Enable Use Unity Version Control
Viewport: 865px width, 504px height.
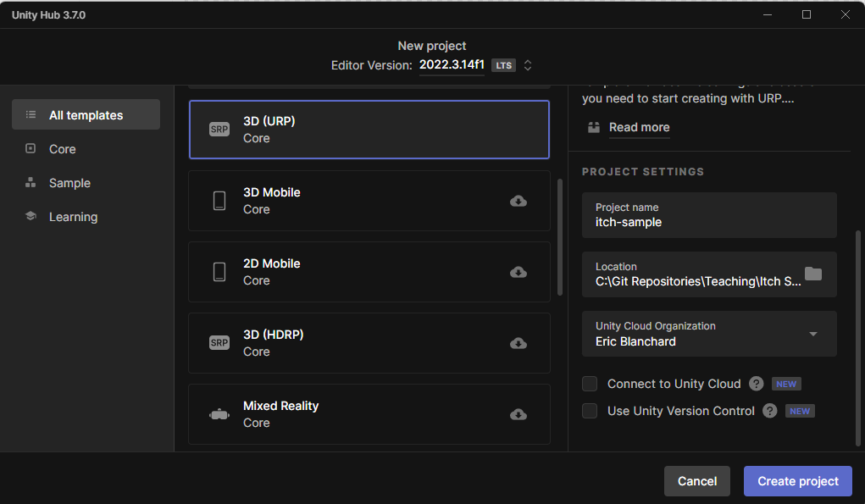(589, 411)
